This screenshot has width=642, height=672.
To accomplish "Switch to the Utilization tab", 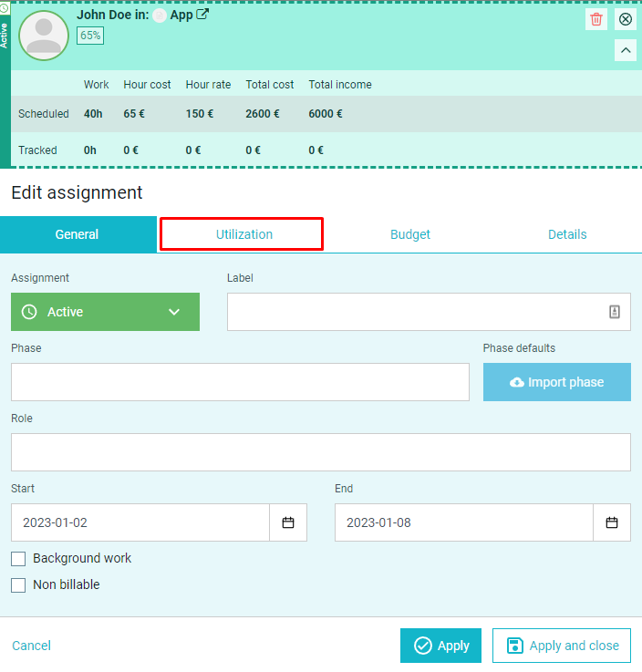I will [242, 234].
